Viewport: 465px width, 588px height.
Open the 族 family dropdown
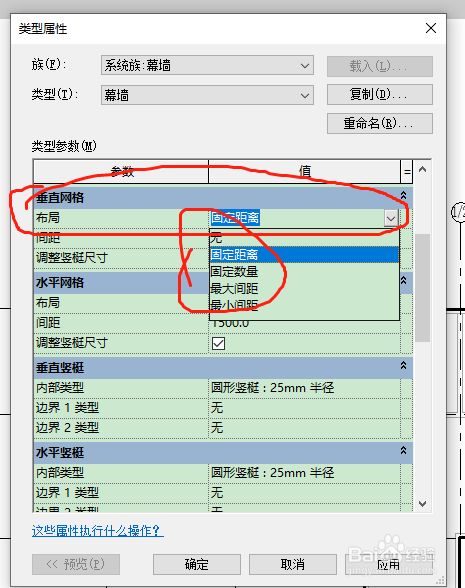(x=207, y=65)
